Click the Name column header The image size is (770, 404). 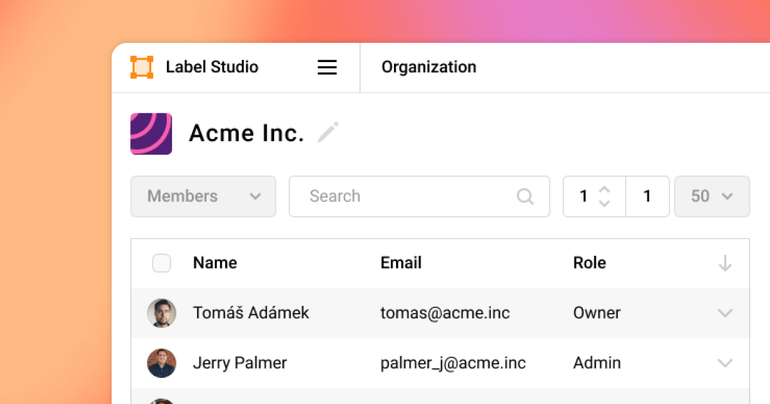pos(215,263)
